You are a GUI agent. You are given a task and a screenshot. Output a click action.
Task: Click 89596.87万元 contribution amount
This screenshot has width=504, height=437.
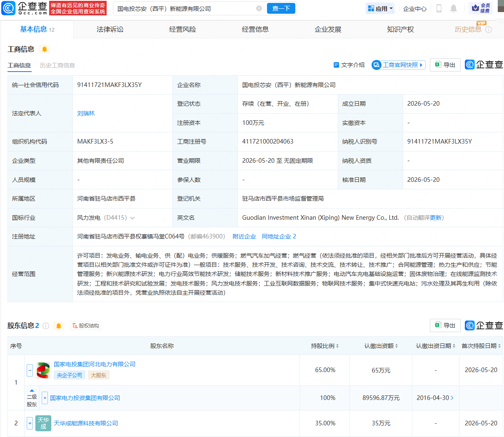[381, 398]
